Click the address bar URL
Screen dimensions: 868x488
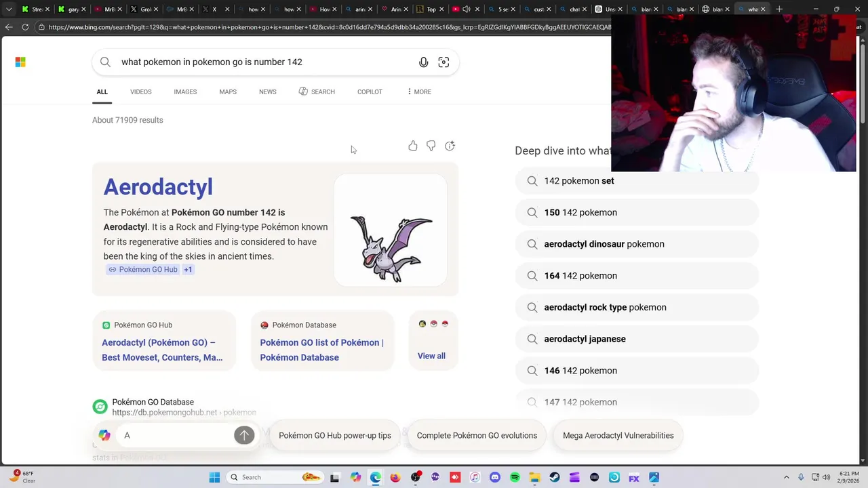point(329,27)
